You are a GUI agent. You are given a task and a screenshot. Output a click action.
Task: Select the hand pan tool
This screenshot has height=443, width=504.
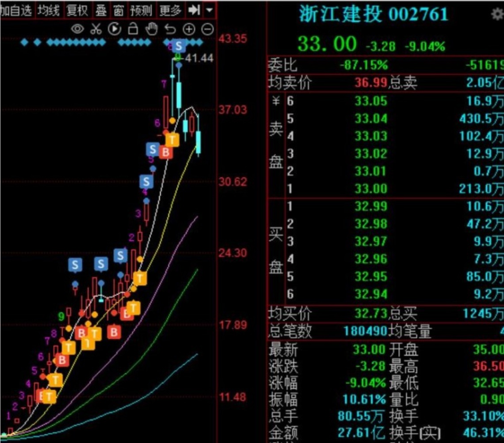coord(151,29)
